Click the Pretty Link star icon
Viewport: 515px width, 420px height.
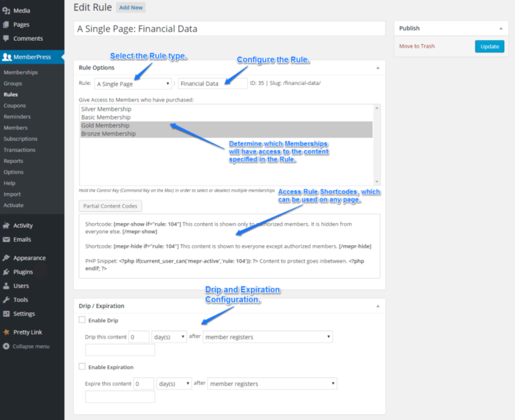click(x=6, y=332)
